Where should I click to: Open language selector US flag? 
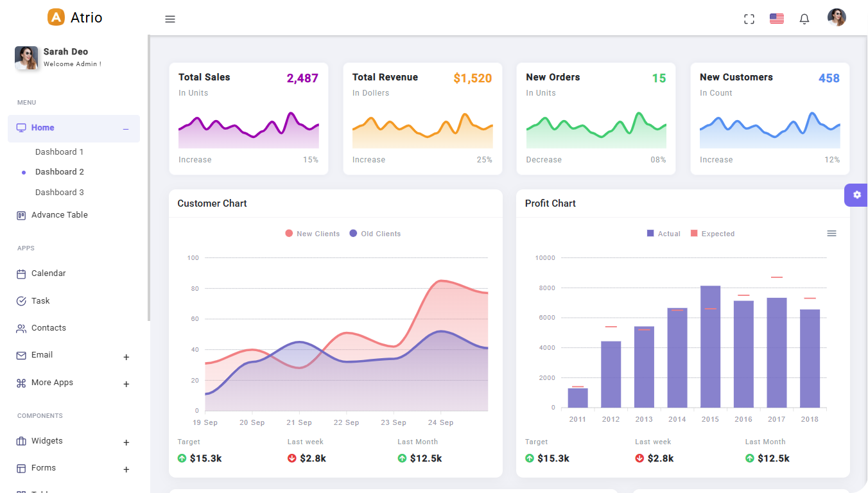(x=776, y=19)
